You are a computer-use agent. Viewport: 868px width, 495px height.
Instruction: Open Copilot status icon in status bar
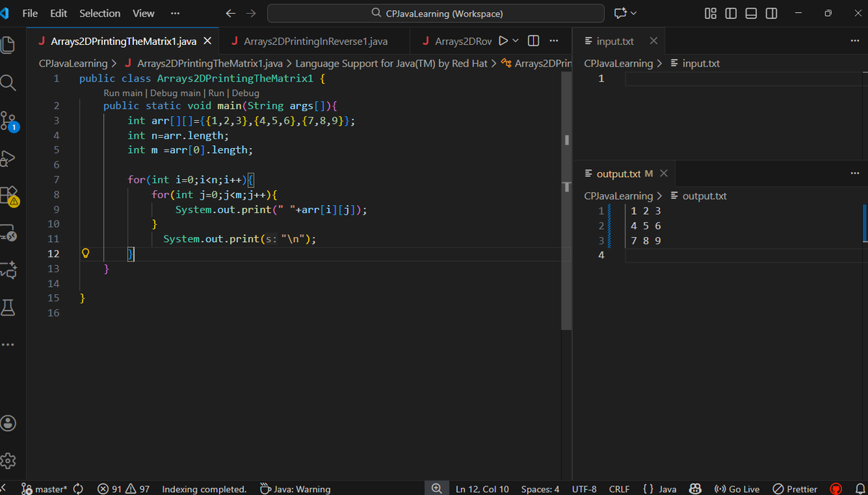[696, 489]
